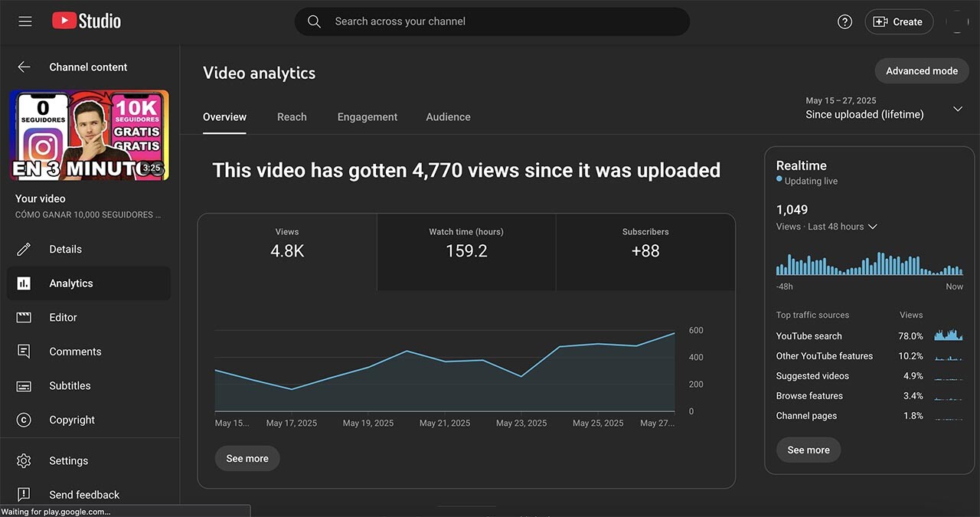The image size is (980, 517).
Task: Open the video thumbnail preview
Action: click(90, 136)
